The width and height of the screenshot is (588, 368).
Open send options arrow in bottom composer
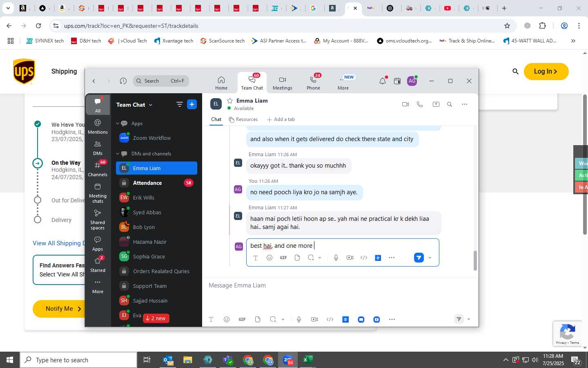tap(469, 319)
